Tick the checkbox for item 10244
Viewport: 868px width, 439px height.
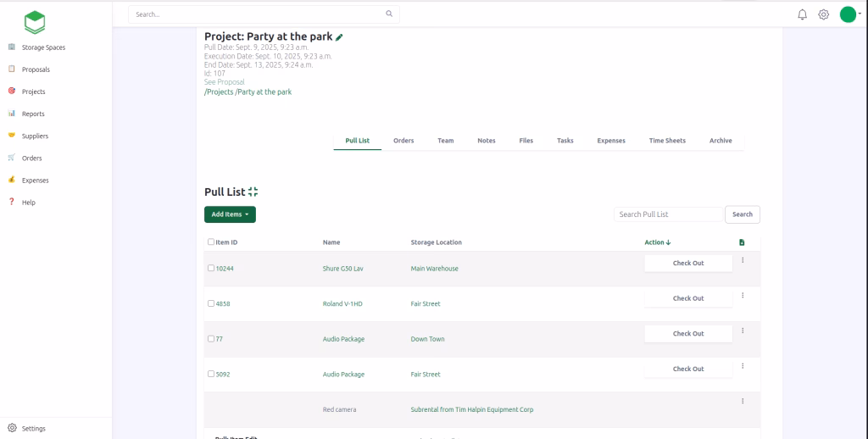[211, 268]
